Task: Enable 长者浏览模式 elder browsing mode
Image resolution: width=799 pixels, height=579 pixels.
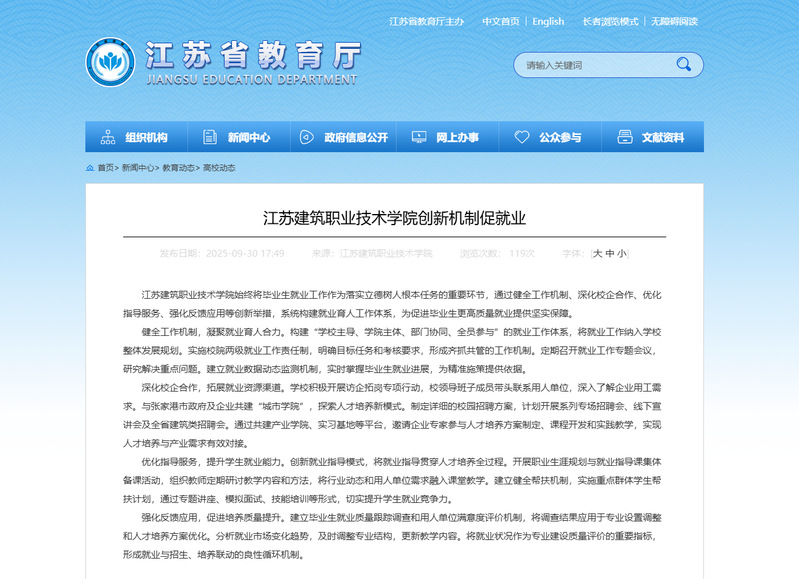Action: tap(610, 21)
